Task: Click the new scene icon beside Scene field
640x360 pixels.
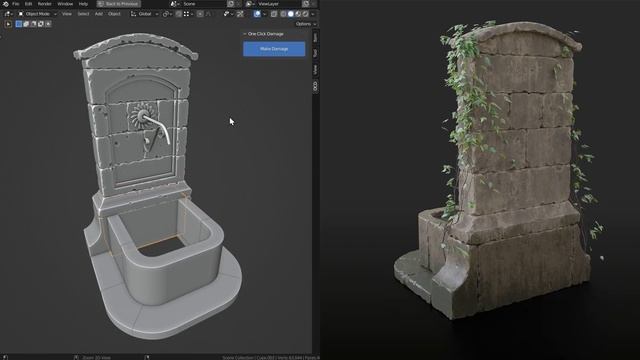Action: point(231,4)
